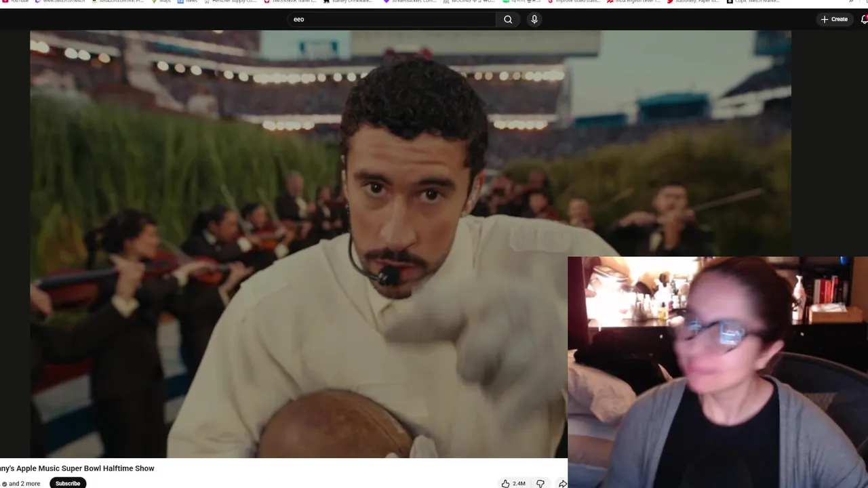Click the magnifying glass search button
The height and width of the screenshot is (488, 868).
(508, 19)
